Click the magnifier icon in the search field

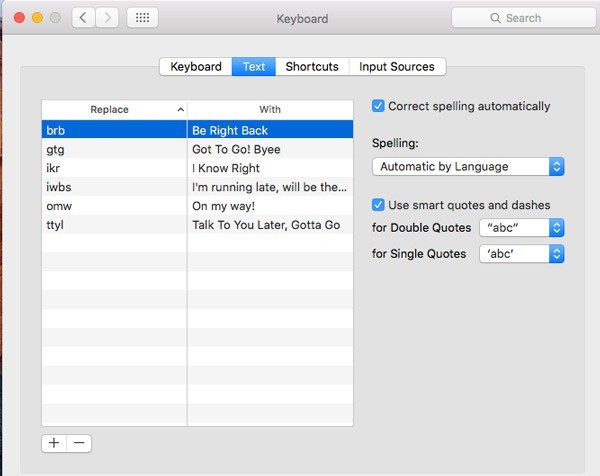coord(496,18)
